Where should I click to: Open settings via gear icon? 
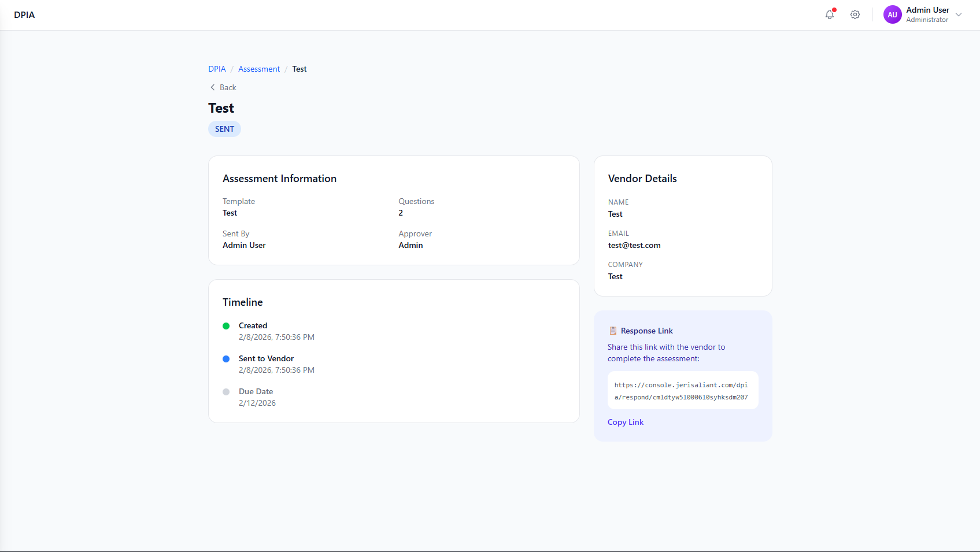tap(855, 15)
